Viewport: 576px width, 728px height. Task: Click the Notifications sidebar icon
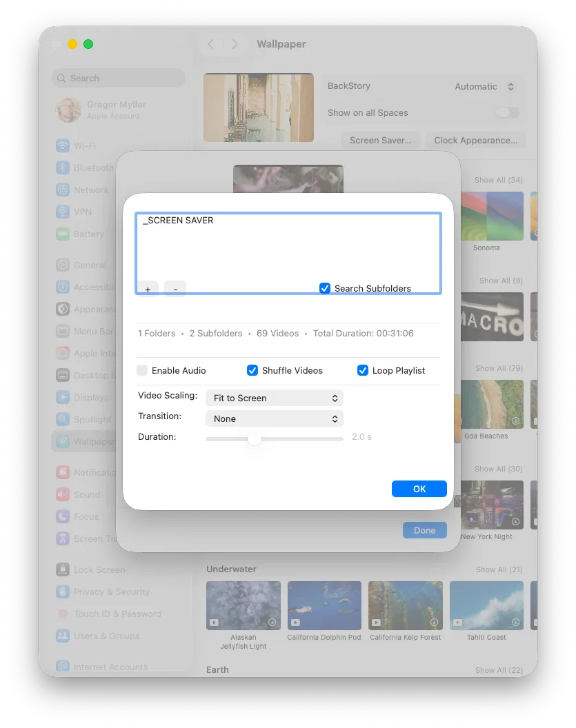click(63, 472)
